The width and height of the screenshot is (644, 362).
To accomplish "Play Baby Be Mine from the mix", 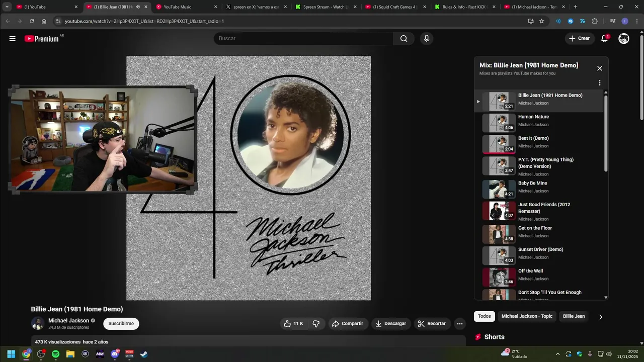I will coord(539,189).
